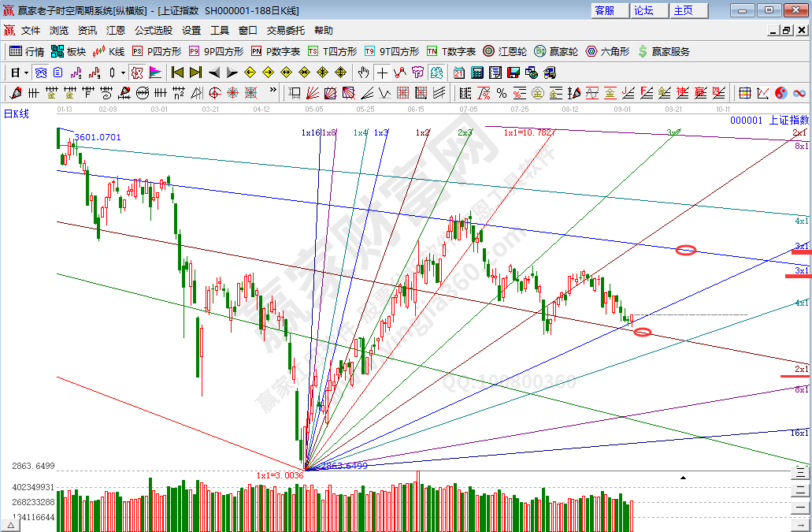Screen dimensions: 812x532
Task: Toggle the highlighted red pattern chart button
Action: tap(136, 73)
